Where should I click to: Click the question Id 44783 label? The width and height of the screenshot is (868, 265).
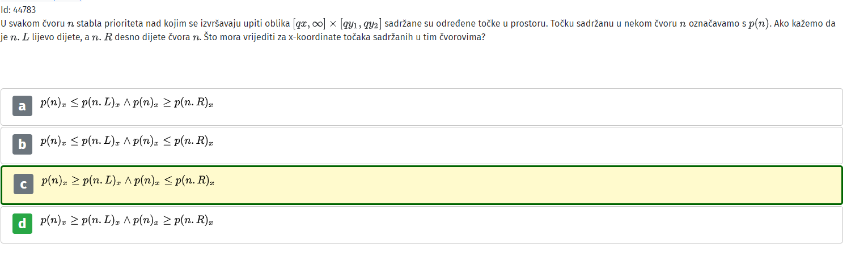(19, 10)
